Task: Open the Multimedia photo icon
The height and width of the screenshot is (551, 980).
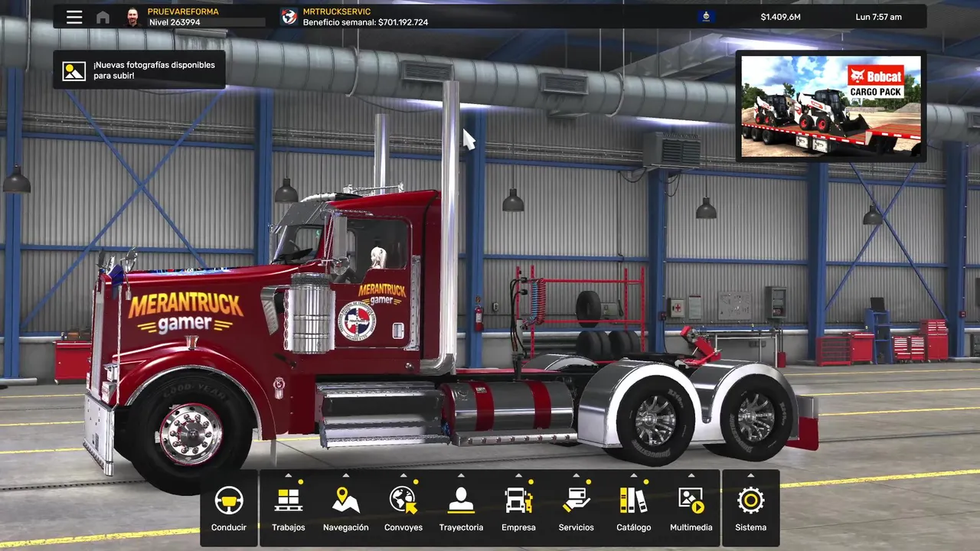Action: (x=691, y=500)
